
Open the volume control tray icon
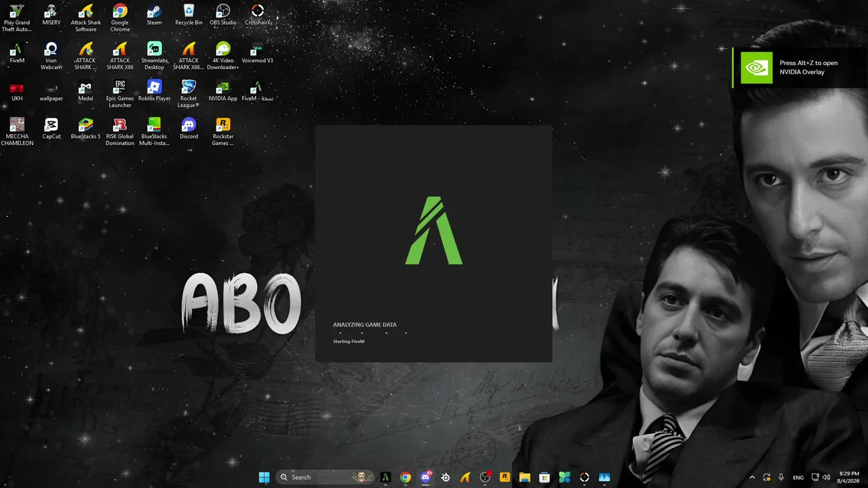(827, 477)
